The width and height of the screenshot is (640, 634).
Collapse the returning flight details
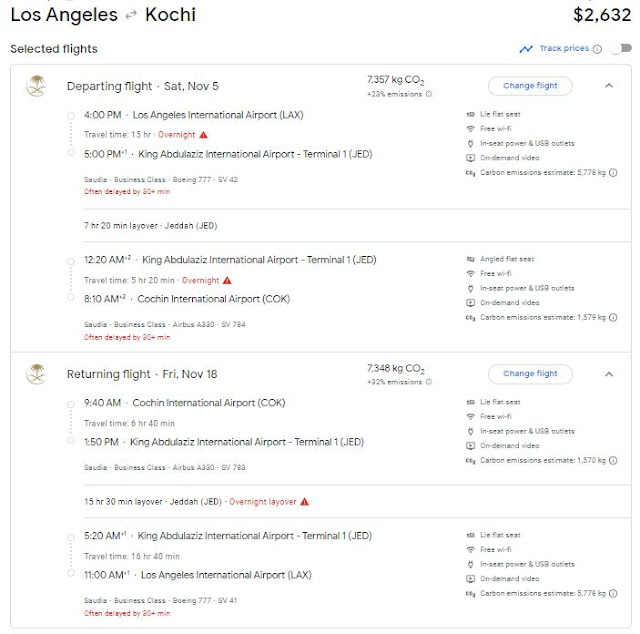[x=609, y=374]
